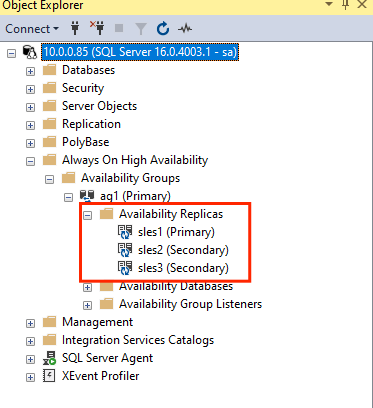Collapse the Availability Groups folder
This screenshot has height=408, width=373.
[49, 179]
